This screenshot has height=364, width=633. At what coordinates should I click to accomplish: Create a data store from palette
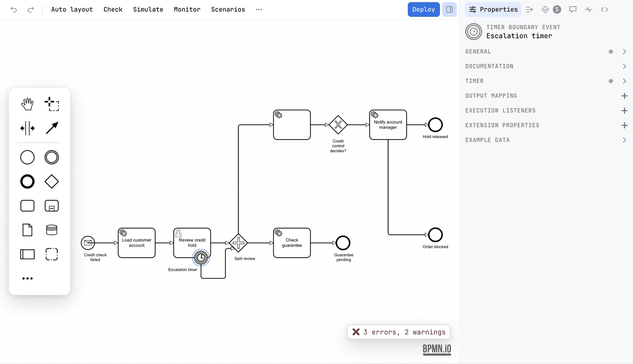point(52,230)
